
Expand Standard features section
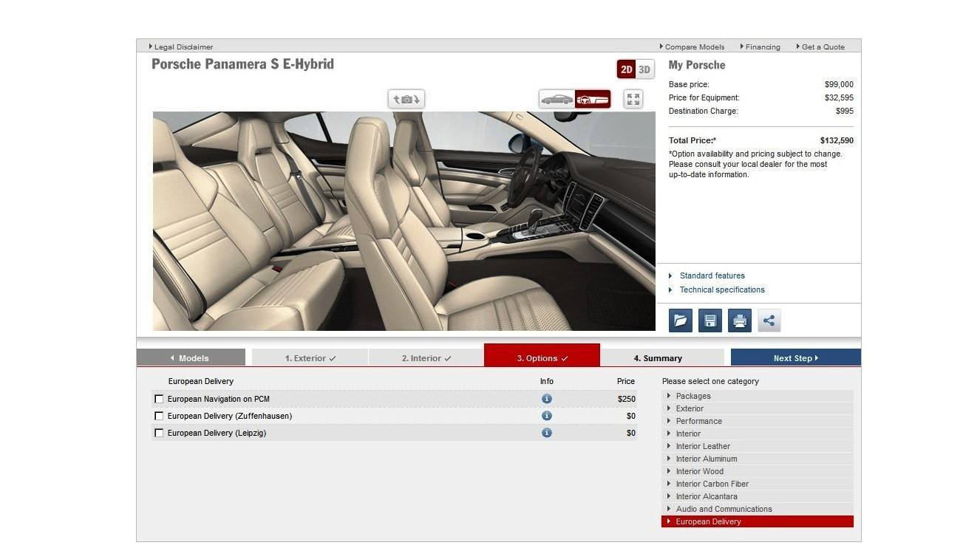click(x=712, y=275)
